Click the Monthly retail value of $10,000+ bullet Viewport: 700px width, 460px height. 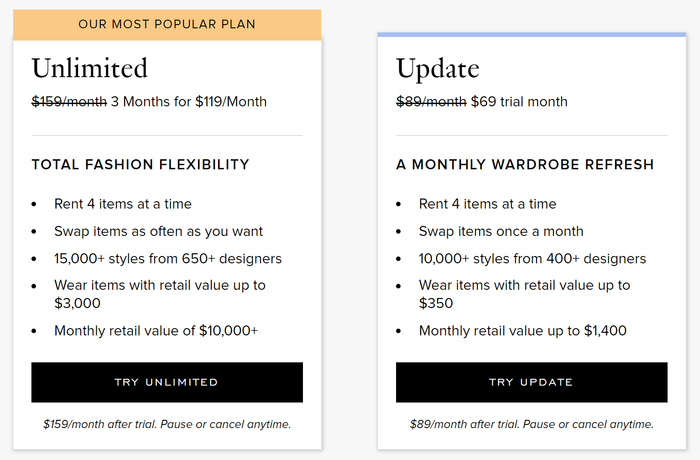pyautogui.click(x=156, y=330)
